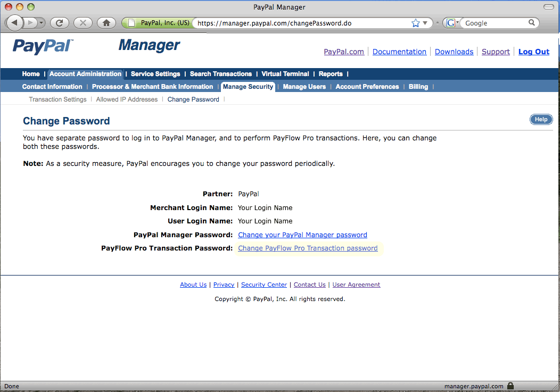This screenshot has height=392, width=560.
Task: Open the Virtual Terminal menu
Action: (x=285, y=74)
